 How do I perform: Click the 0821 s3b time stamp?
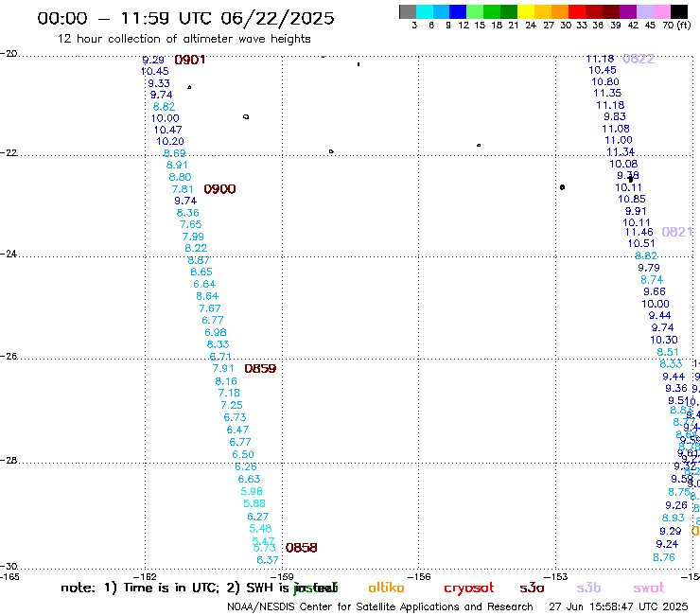pyautogui.click(x=677, y=232)
